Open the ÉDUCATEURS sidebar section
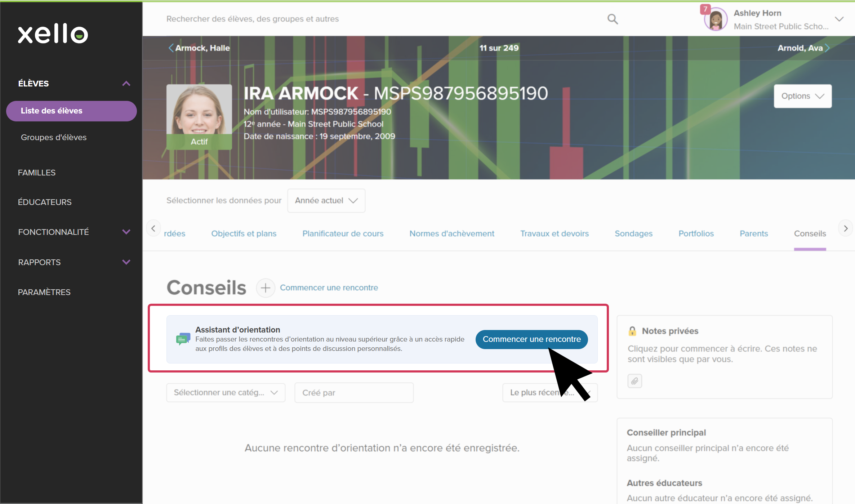The height and width of the screenshot is (504, 855). (45, 202)
